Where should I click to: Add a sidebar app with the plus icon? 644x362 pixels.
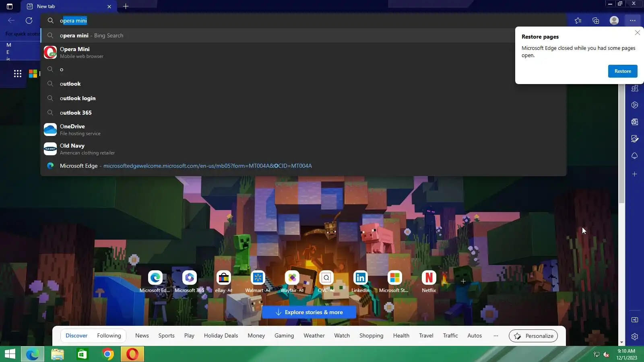tap(635, 174)
